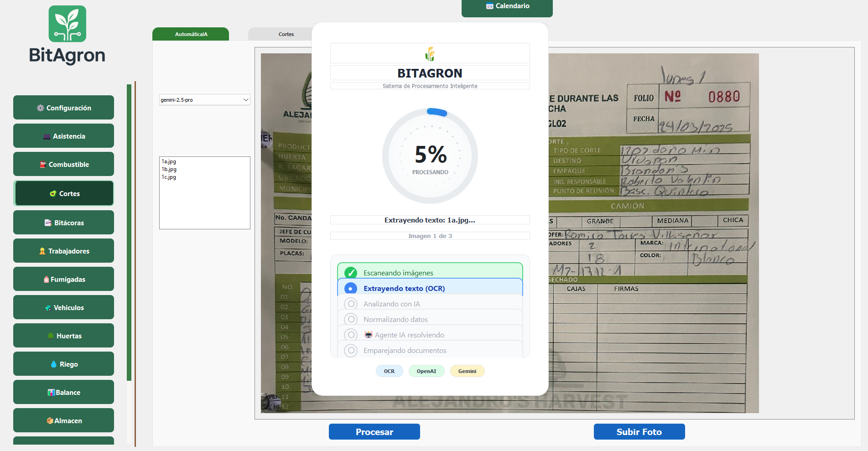Image resolution: width=868 pixels, height=451 pixels.
Task: Click the Procesar button
Action: point(374,432)
